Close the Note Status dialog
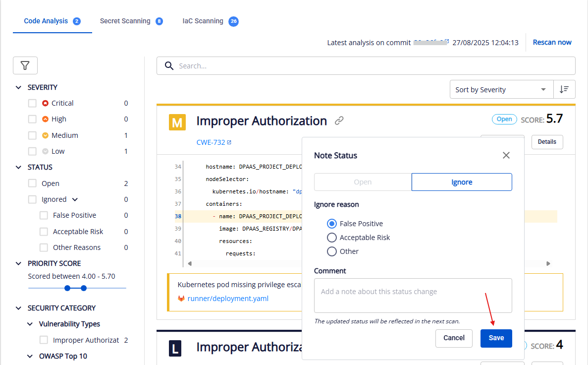This screenshot has height=365, width=588. [506, 155]
